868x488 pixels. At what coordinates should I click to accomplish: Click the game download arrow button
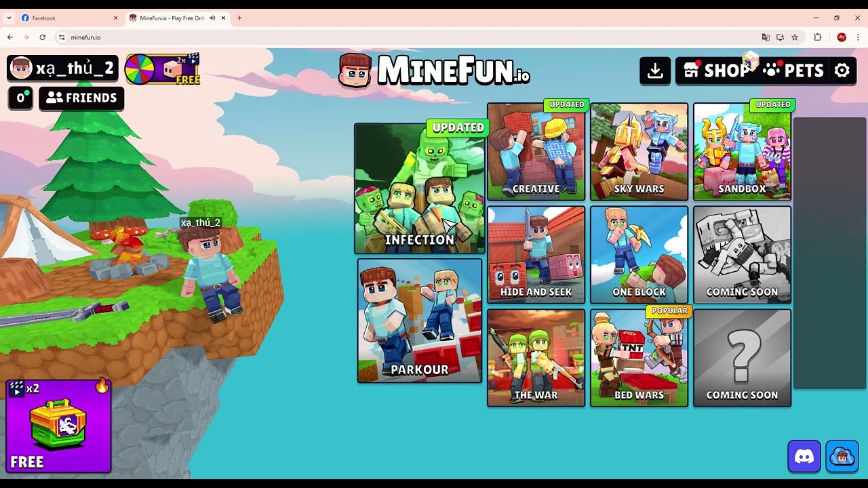(655, 70)
